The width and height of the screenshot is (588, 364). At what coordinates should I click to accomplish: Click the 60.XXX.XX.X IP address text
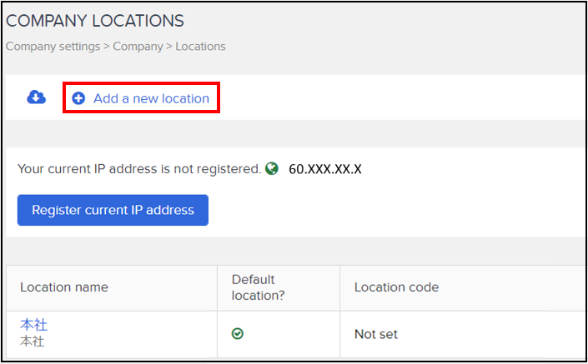coord(325,169)
